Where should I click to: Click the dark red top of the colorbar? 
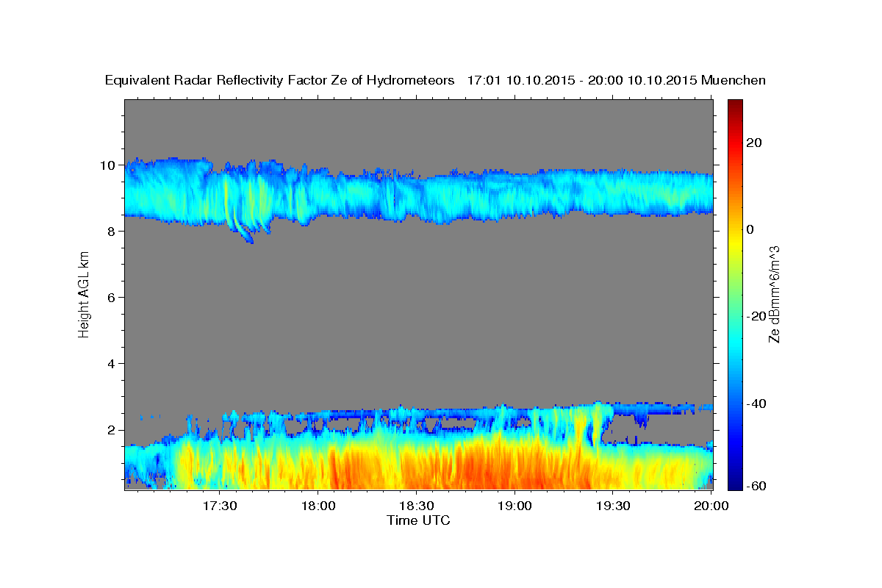click(735, 107)
